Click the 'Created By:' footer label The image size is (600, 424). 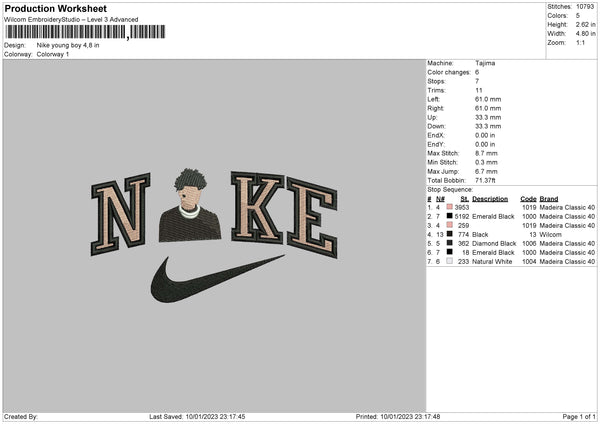pos(21,417)
